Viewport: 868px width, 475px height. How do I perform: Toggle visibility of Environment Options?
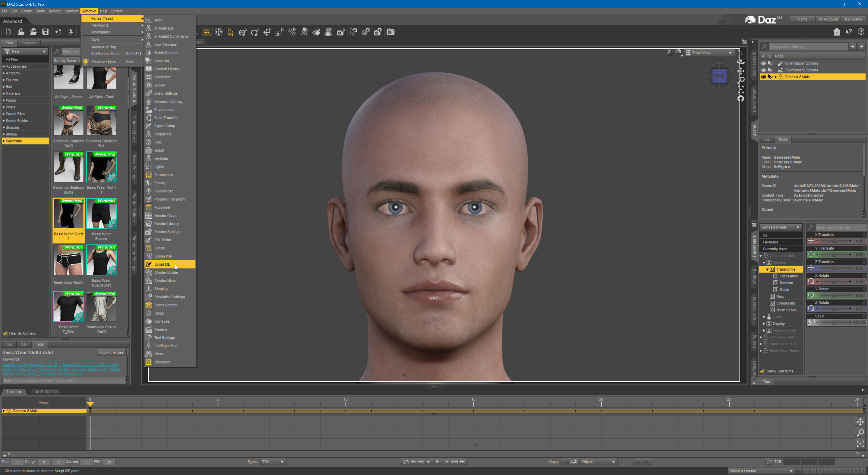(x=764, y=70)
